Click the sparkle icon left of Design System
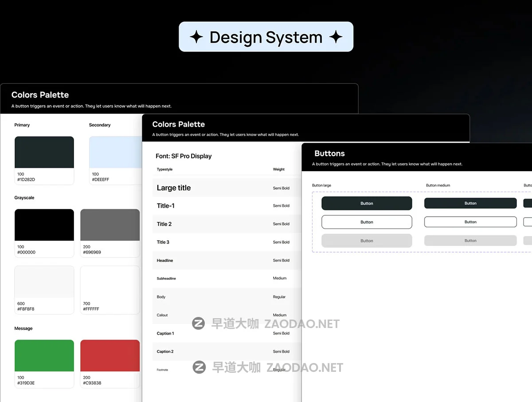This screenshot has height=402, width=532. tap(196, 37)
